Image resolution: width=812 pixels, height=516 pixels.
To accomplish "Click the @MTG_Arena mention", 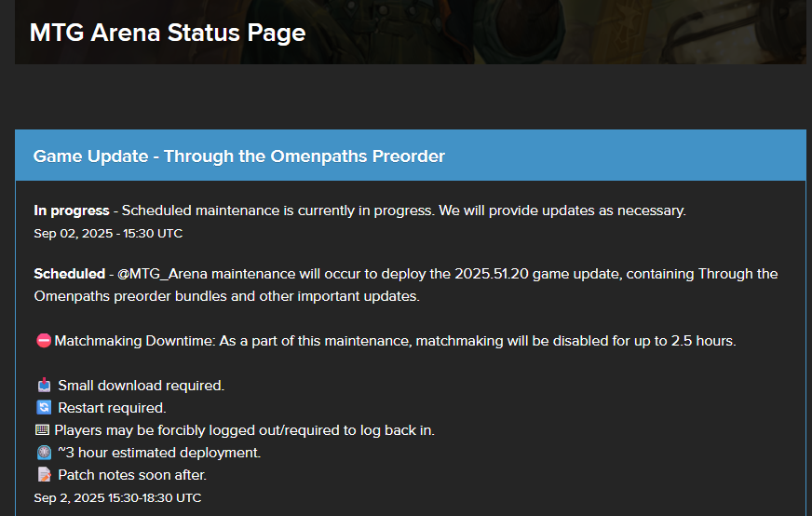I will 164,274.
